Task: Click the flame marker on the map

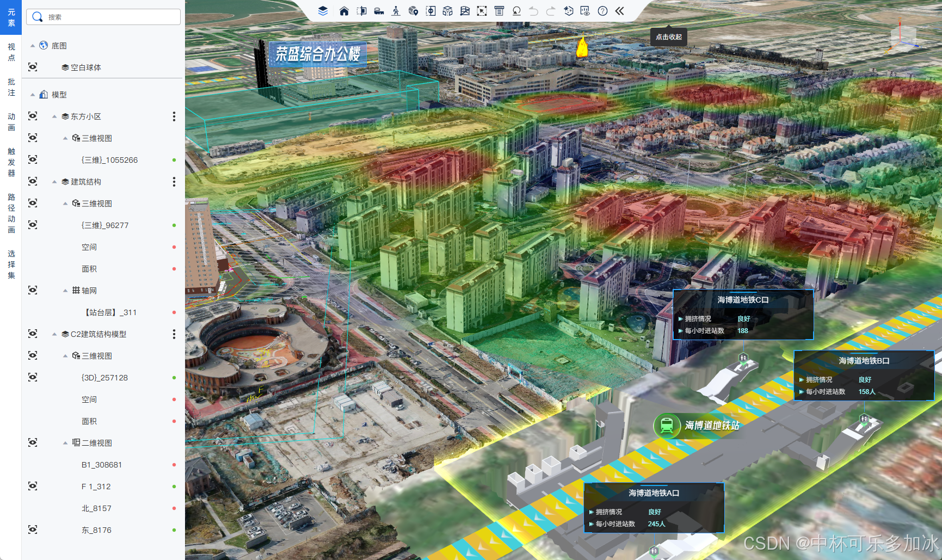Action: (582, 47)
